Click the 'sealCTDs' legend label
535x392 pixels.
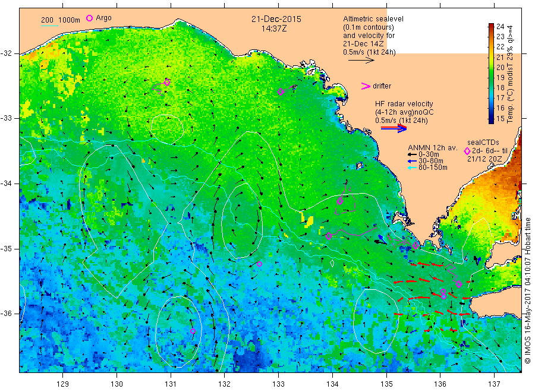pos(483,143)
